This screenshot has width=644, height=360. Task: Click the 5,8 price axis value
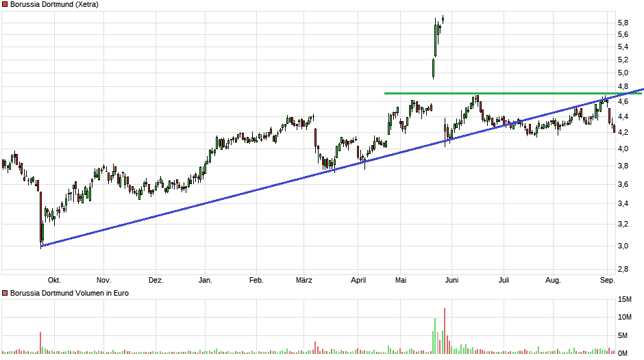(623, 23)
